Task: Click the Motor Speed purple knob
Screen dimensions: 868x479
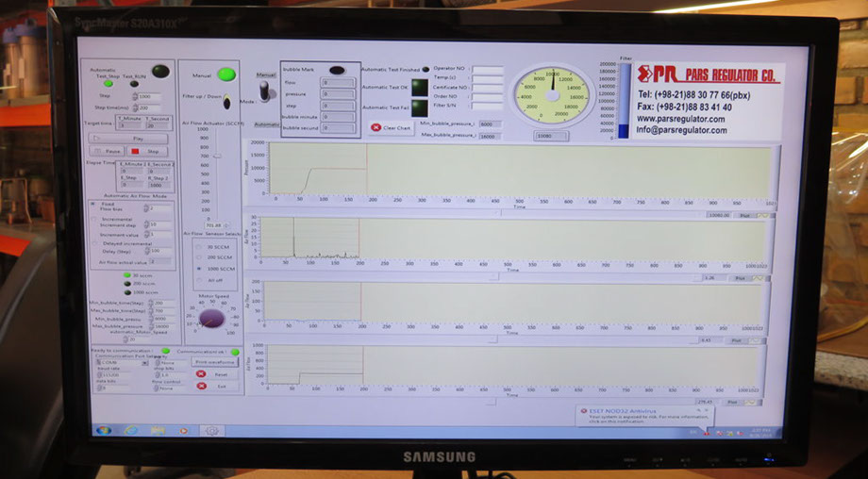Action: point(212,318)
